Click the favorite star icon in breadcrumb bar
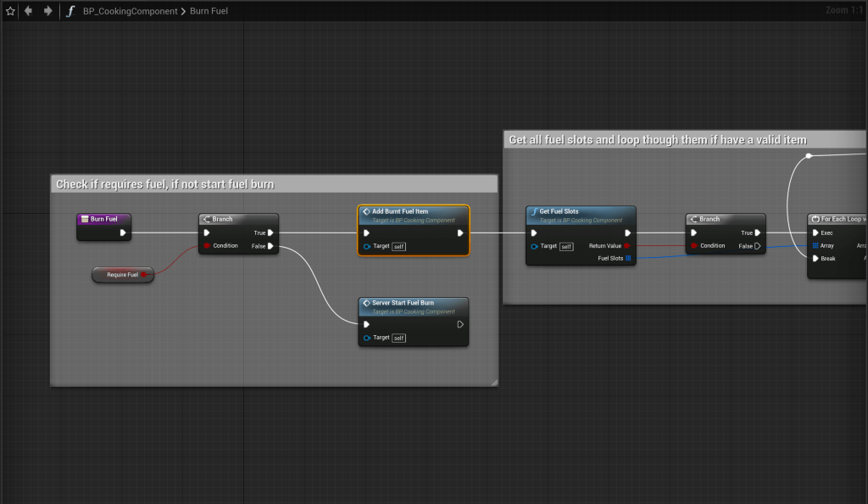The height and width of the screenshot is (504, 868). click(x=10, y=11)
